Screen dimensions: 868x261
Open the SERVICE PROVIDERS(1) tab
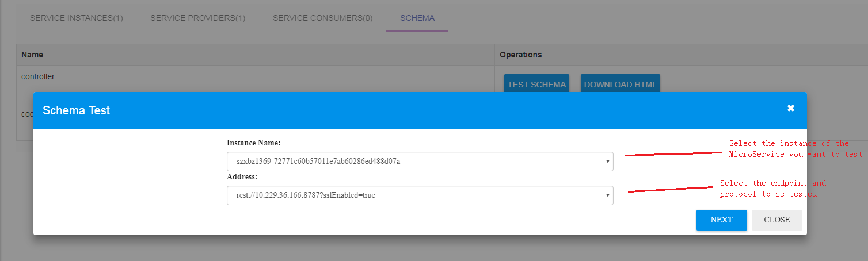[198, 18]
